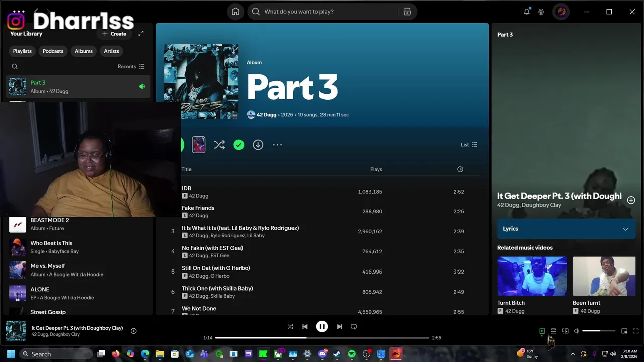Filter library by Podcasts
644x362 pixels.
pos(53,51)
